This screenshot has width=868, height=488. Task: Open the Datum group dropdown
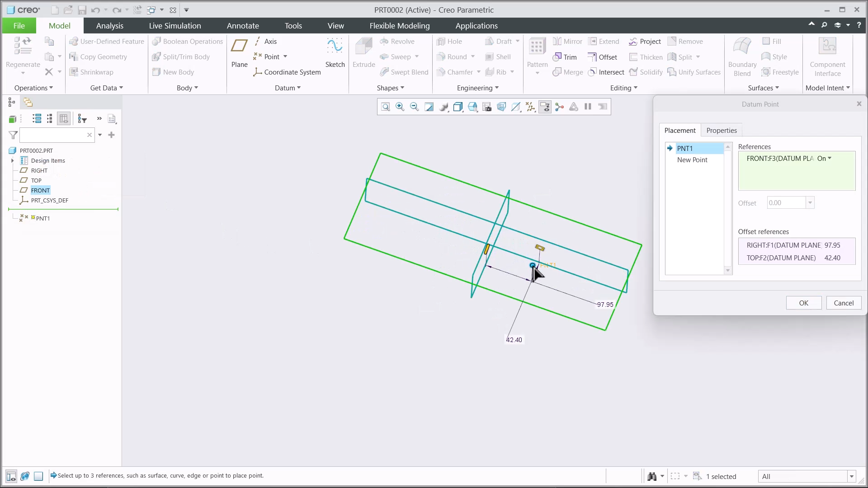tap(288, 88)
